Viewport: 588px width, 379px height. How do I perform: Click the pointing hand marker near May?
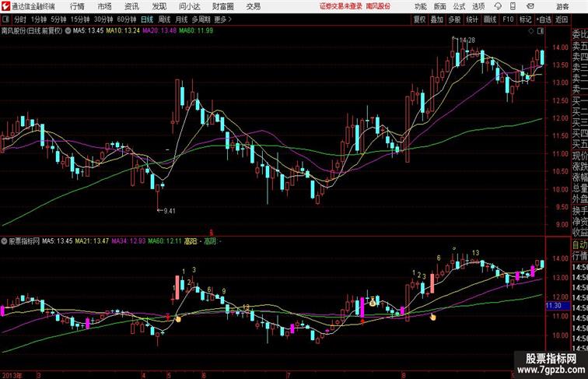point(178,318)
